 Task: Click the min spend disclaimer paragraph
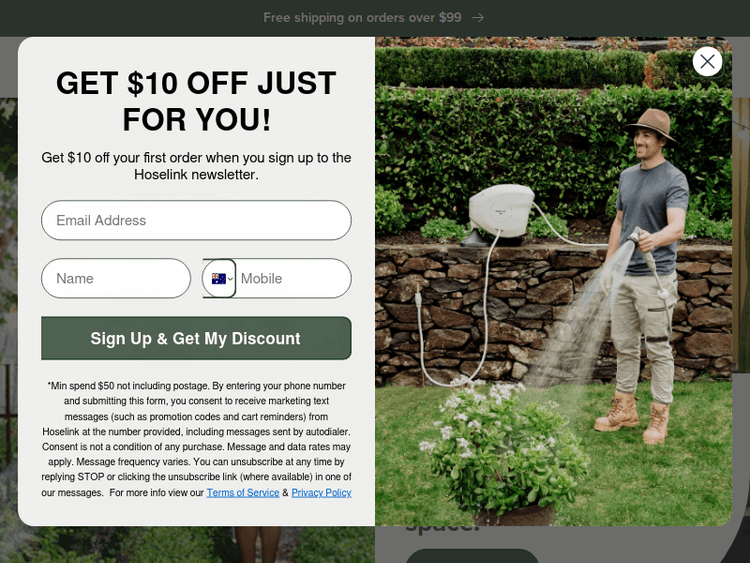196,439
